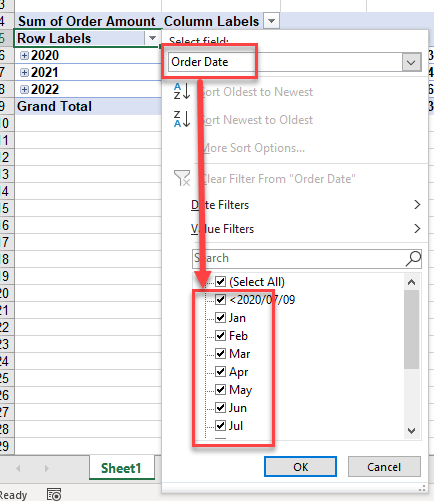
Task: Open More Sort Options
Action: tap(253, 148)
